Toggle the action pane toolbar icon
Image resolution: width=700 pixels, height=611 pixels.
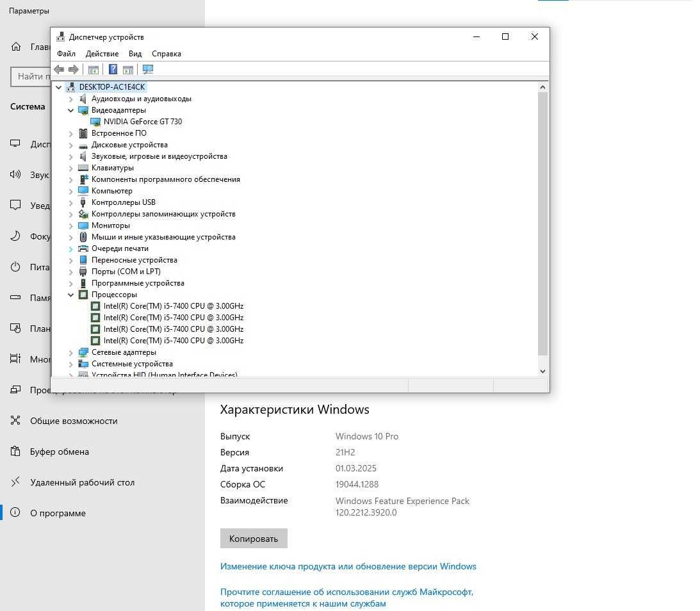(128, 70)
